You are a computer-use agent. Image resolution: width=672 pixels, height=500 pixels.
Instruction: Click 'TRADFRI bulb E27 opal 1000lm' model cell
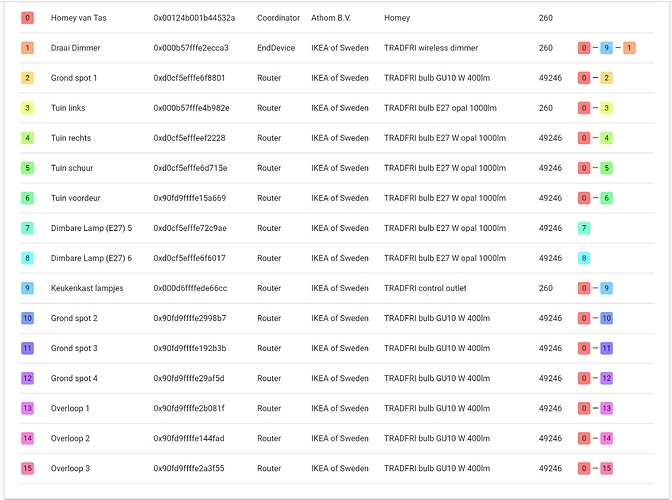(x=440, y=108)
